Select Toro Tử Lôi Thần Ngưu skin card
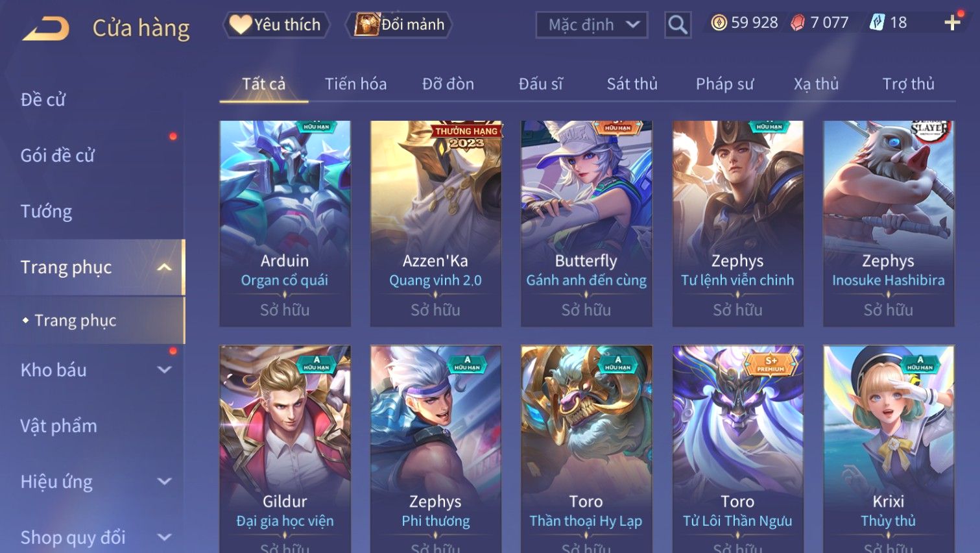980x553 pixels. (x=737, y=449)
